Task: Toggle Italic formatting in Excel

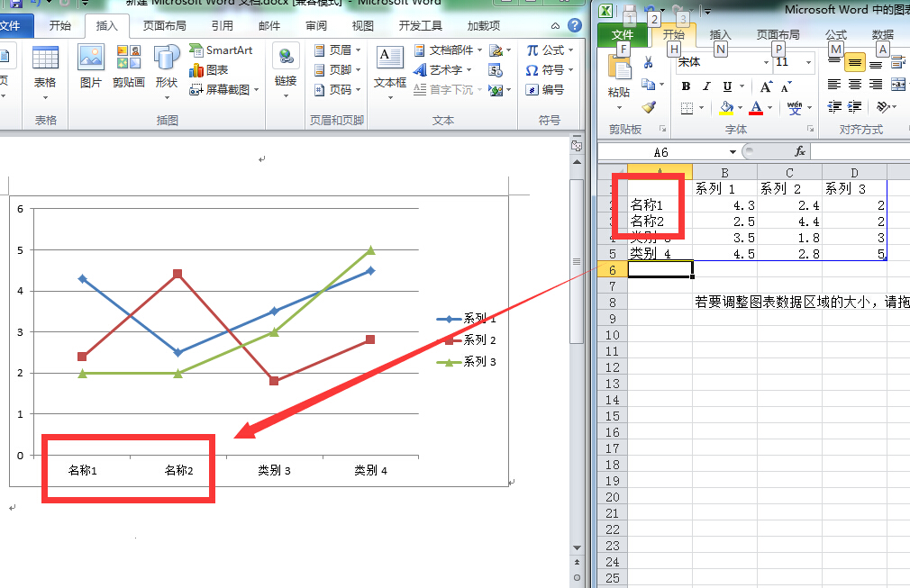Action: coord(706,86)
